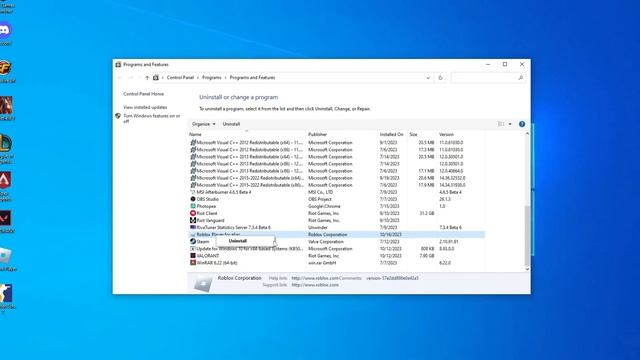Open the View installed updates link
Screen dimensions: 640x360
click(x=145, y=107)
